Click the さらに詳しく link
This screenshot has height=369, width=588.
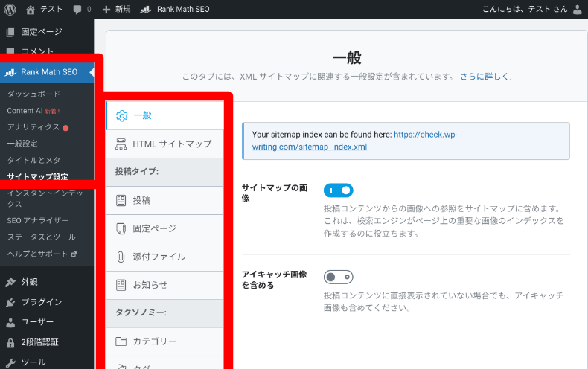point(484,77)
